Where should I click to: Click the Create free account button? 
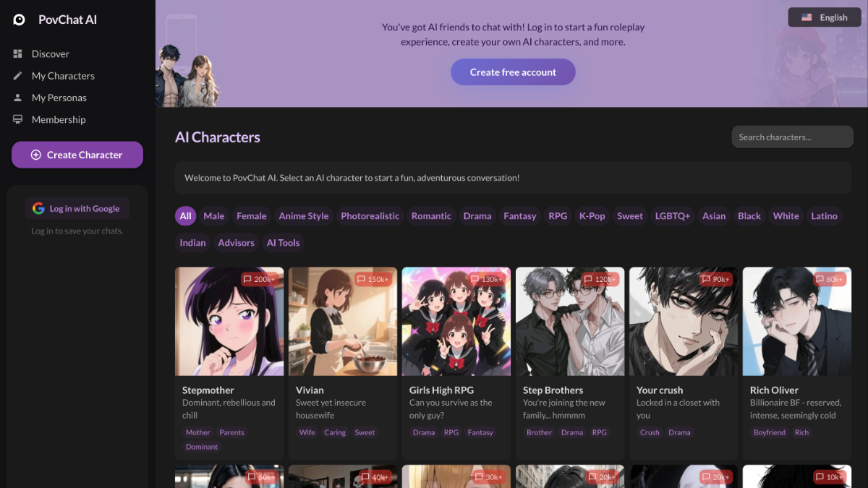click(513, 72)
